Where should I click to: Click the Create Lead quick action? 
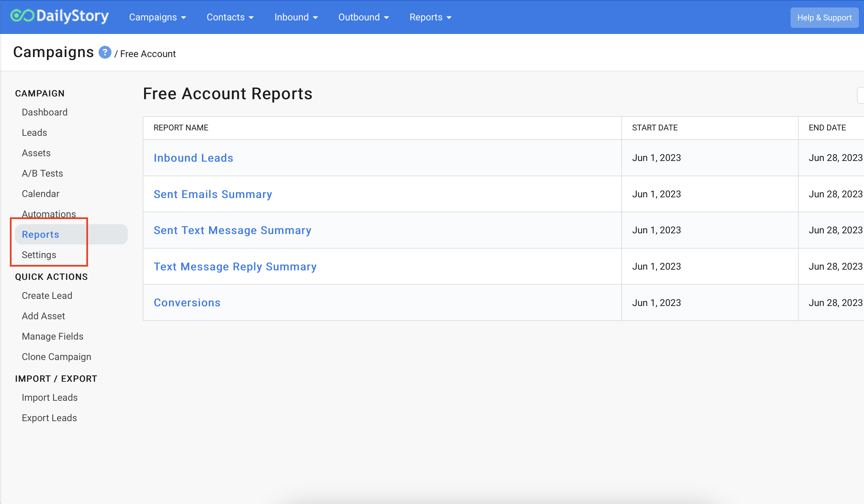click(47, 296)
